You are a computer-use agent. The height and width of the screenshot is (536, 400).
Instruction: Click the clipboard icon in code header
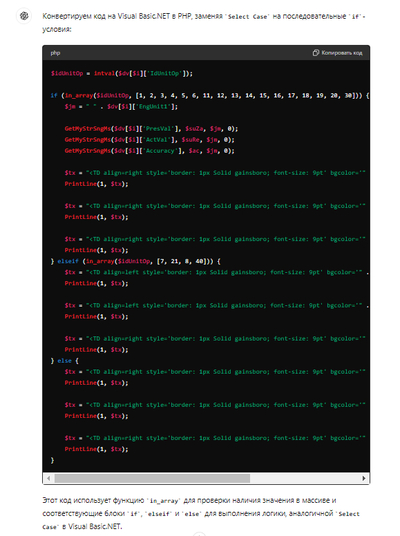click(316, 53)
